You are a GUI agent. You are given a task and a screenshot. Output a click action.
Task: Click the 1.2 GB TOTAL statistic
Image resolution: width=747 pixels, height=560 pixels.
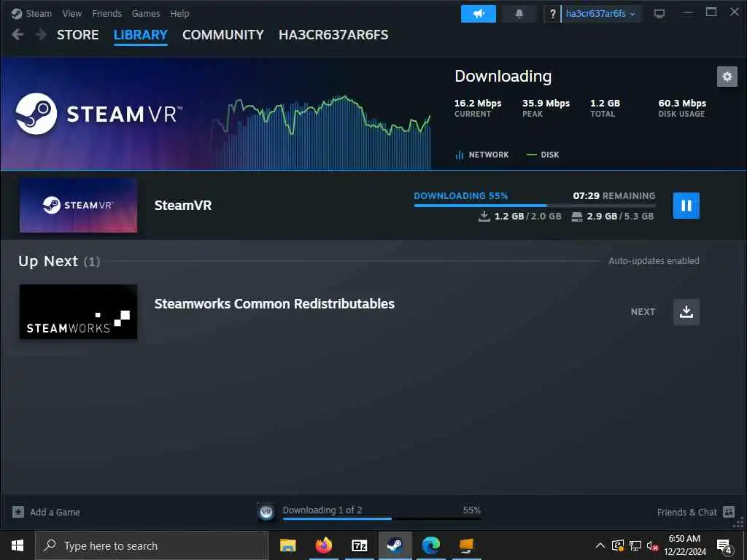coord(605,108)
